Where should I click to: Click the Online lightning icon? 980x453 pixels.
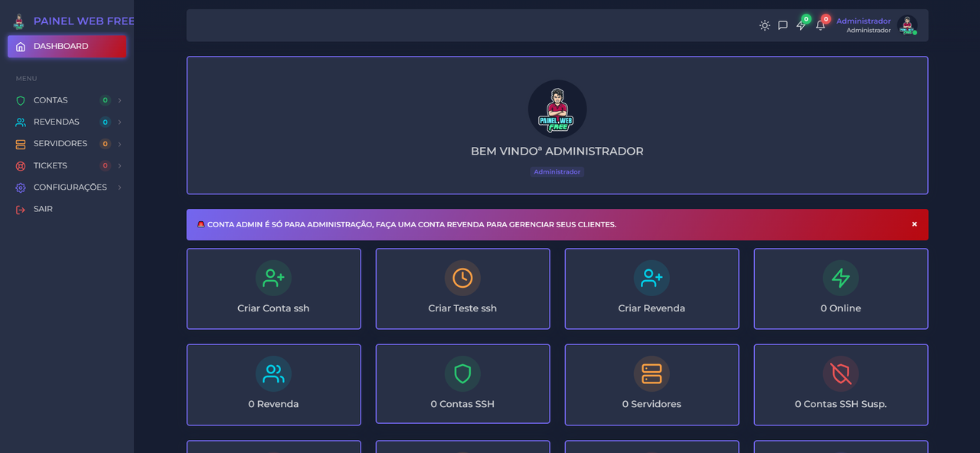tap(841, 278)
